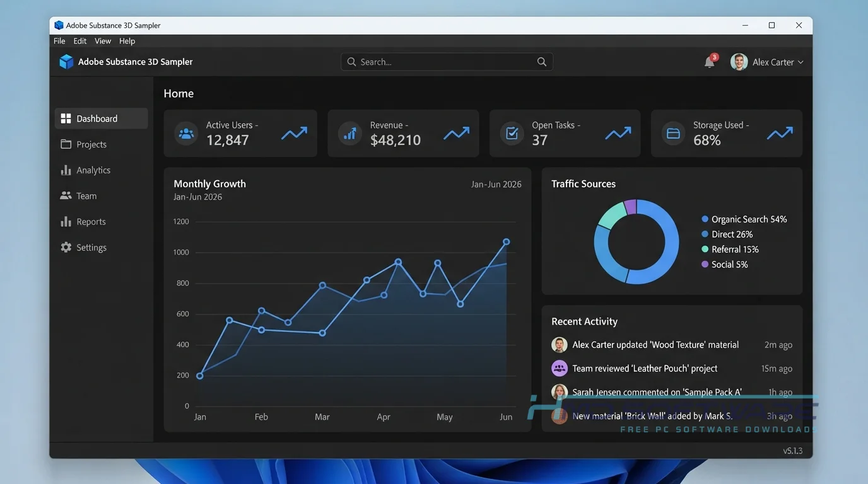The image size is (868, 484).
Task: Open Settings in the sidebar
Action: (102, 248)
